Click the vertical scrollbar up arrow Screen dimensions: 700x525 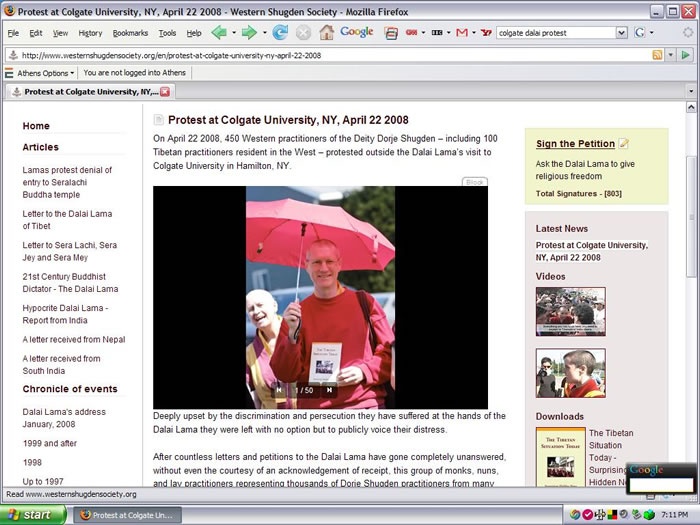[x=691, y=107]
